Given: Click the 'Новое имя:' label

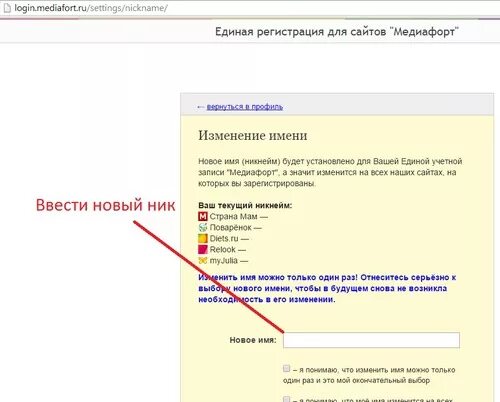Looking at the screenshot, I should pos(253,340).
